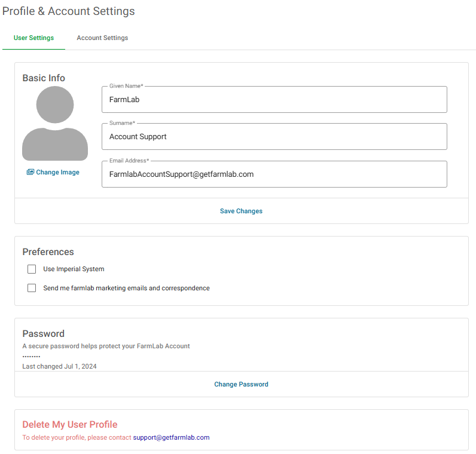Click the Profile & Account Settings title
This screenshot has height=454, width=476.
click(69, 11)
